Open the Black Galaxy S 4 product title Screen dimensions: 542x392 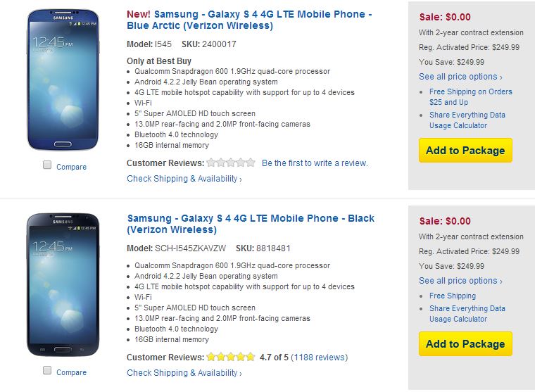click(x=251, y=224)
